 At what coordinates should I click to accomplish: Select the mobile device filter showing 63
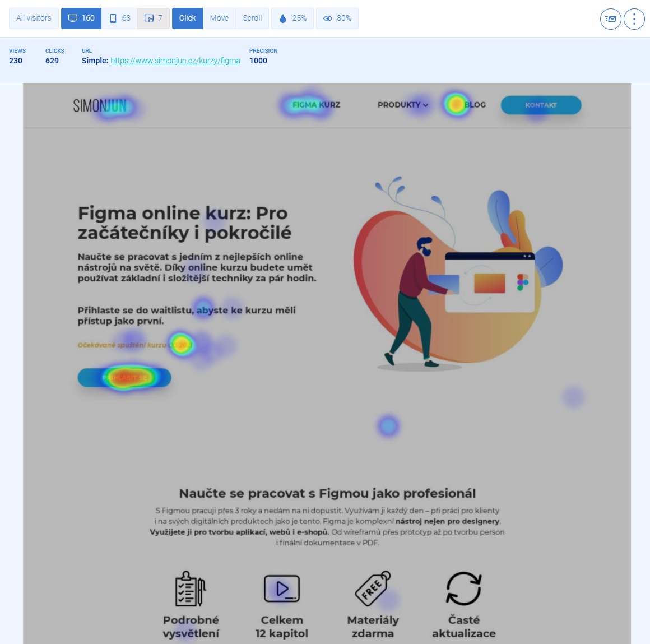point(119,18)
